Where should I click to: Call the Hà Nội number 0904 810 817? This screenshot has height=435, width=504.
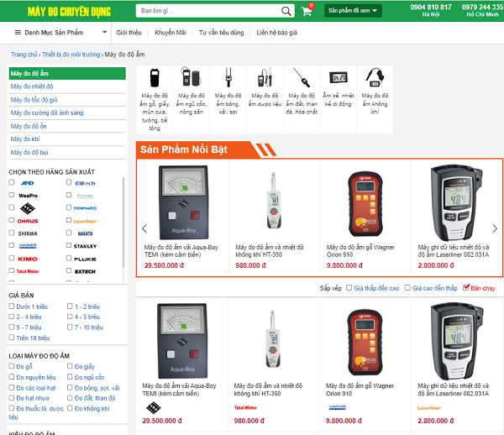431,7
